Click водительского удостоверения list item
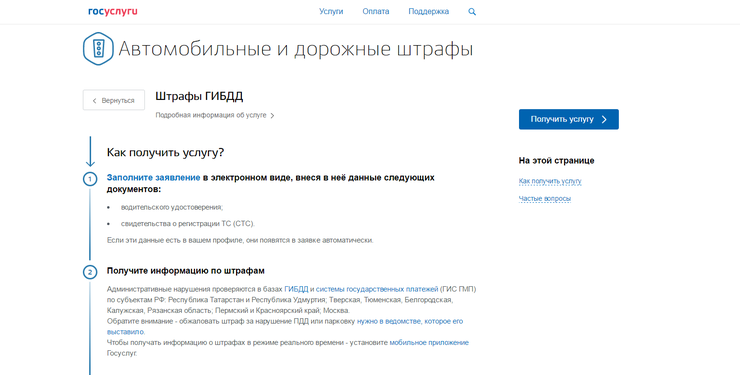This screenshot has width=740, height=375. pos(172,207)
